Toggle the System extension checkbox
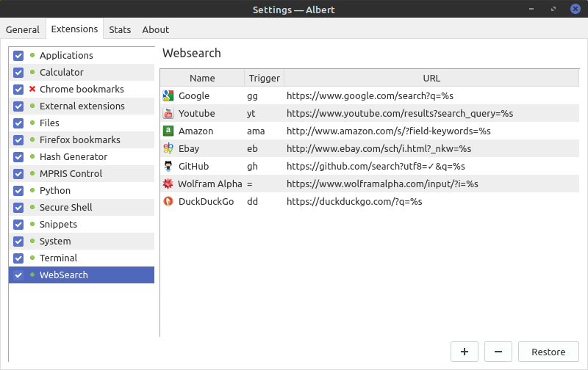The width and height of the screenshot is (588, 370). (x=18, y=242)
